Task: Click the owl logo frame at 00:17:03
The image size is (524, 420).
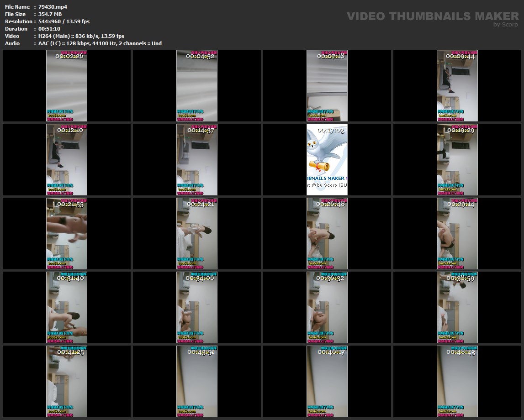Action: coord(327,159)
